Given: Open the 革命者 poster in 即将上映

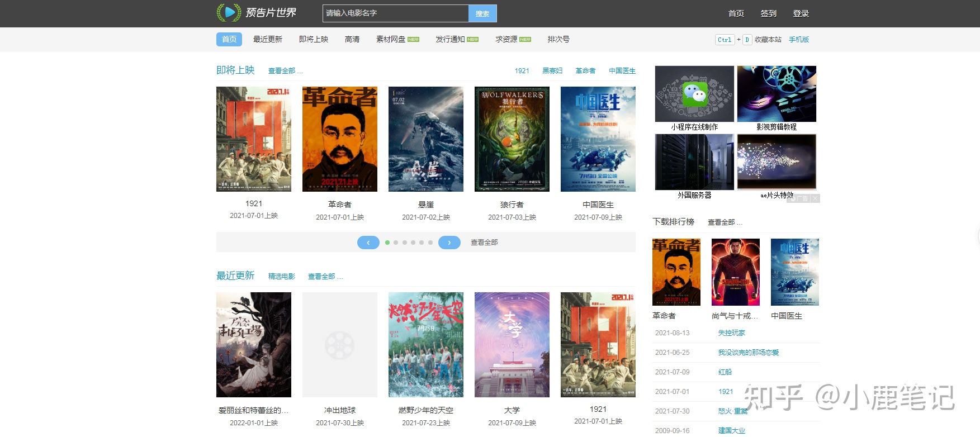Looking at the screenshot, I should pyautogui.click(x=340, y=139).
